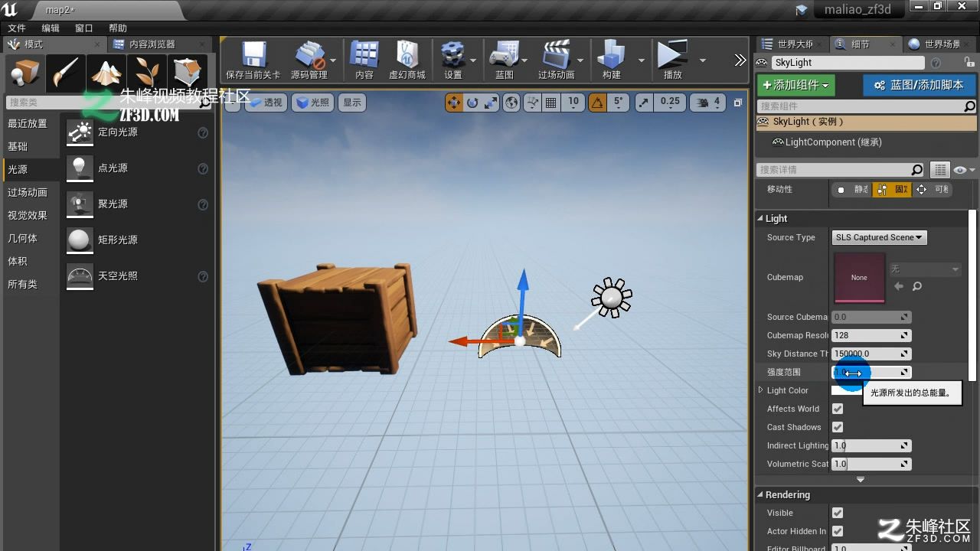This screenshot has height=551, width=980.
Task: Open Cubemap asset picker dropdown
Action: coord(925,269)
